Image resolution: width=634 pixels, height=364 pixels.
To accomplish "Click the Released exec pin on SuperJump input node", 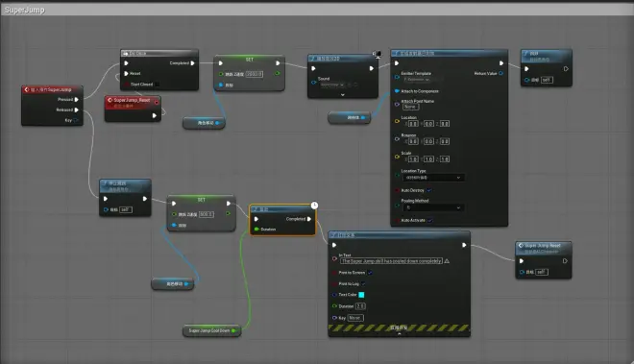I will [x=77, y=110].
